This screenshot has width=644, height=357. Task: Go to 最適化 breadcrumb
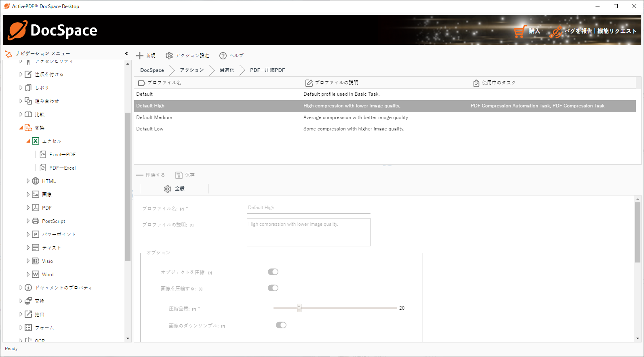(227, 70)
